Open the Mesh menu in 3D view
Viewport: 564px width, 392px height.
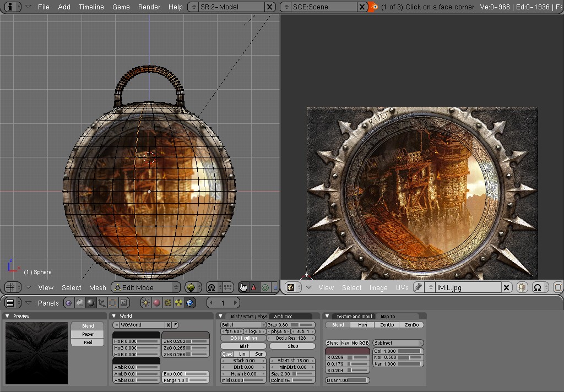tap(97, 287)
